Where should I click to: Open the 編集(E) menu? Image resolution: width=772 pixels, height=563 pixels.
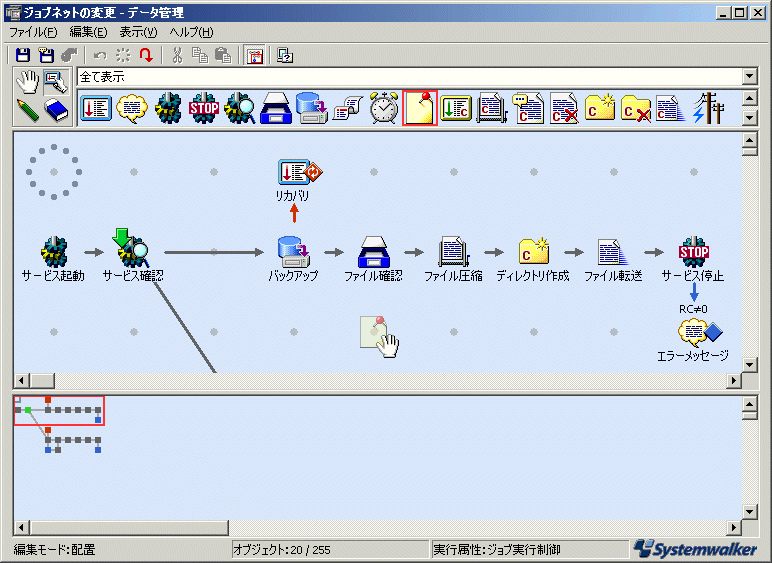click(x=88, y=32)
